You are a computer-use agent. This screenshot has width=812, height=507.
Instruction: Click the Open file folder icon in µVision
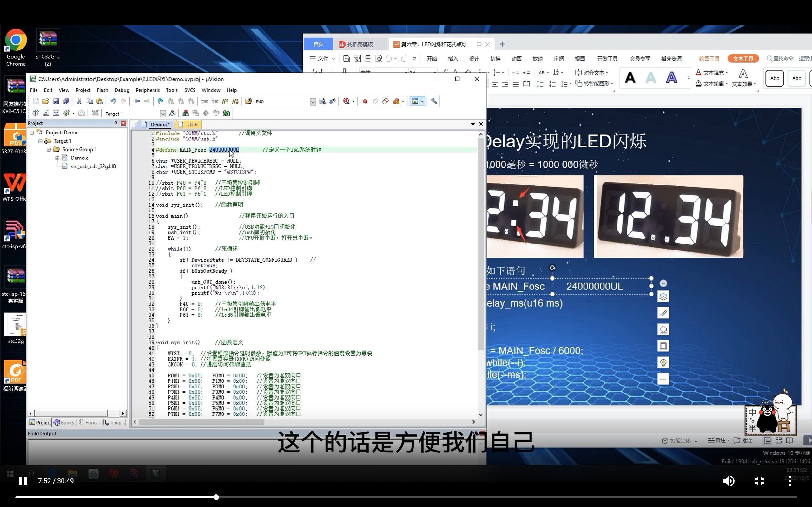(46, 101)
